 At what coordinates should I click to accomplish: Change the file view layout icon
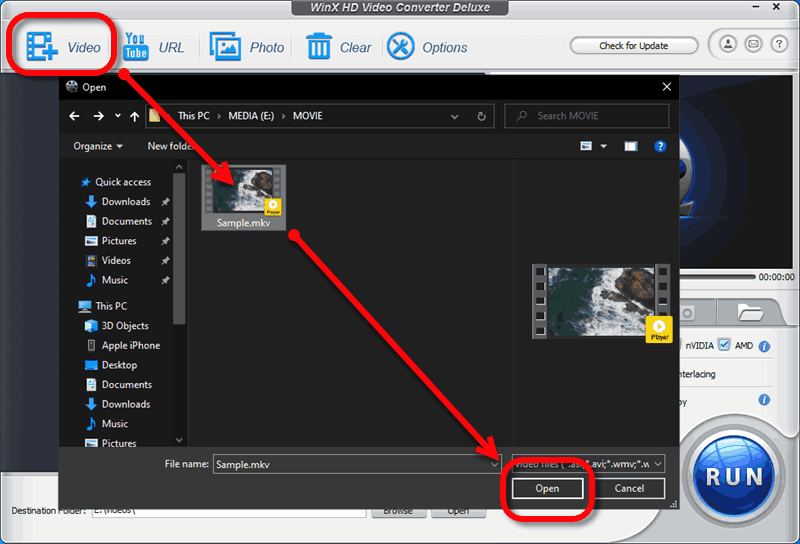[586, 146]
